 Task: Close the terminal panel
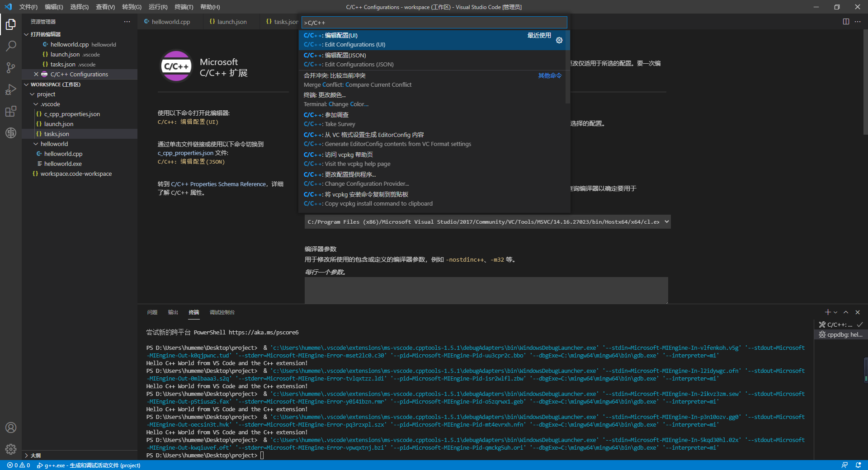coord(858,312)
